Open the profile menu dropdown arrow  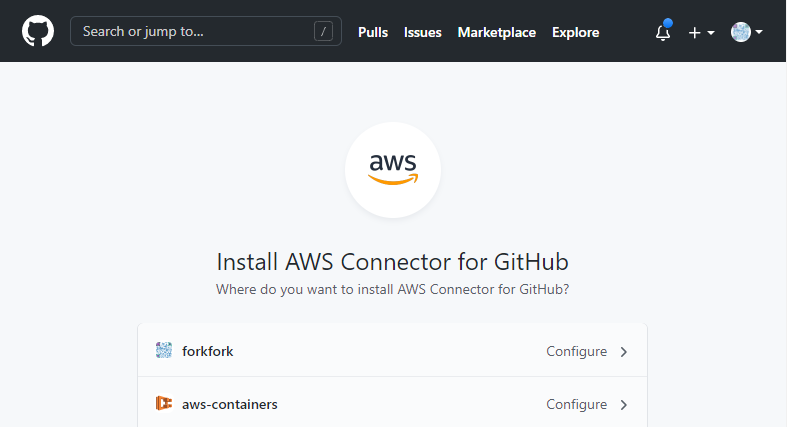(759, 32)
